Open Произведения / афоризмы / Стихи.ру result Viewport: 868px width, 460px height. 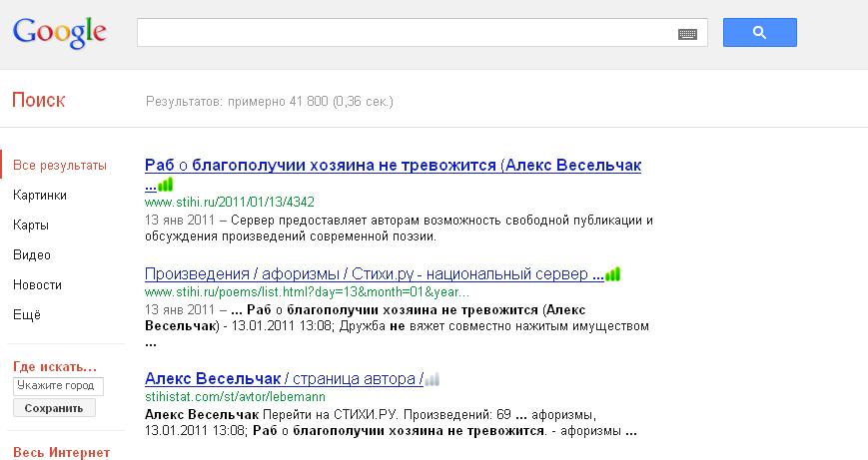(374, 273)
